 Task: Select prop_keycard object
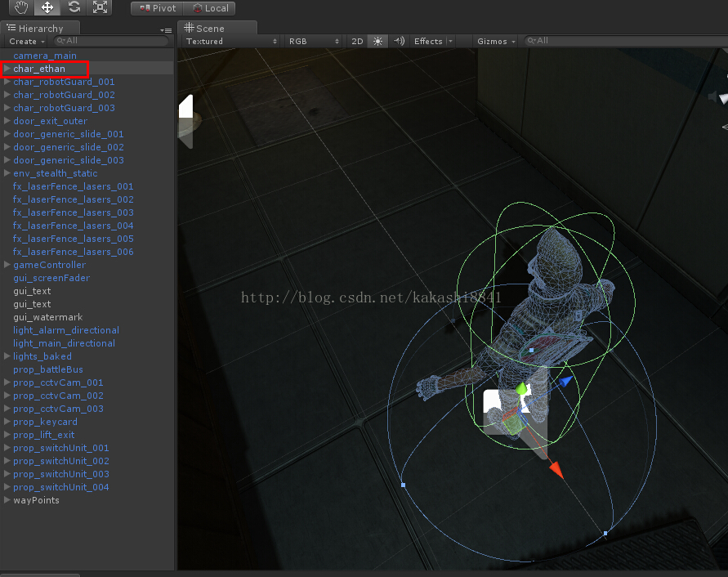pyautogui.click(x=45, y=422)
